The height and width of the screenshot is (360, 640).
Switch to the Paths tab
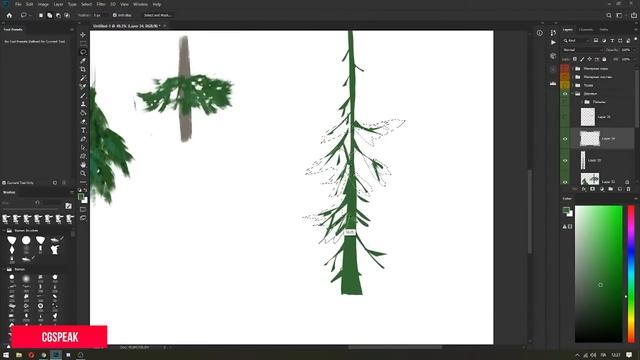point(604,29)
